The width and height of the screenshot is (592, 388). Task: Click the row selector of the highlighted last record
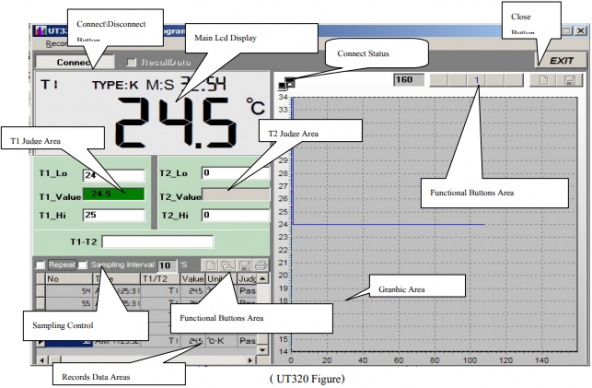[40, 343]
